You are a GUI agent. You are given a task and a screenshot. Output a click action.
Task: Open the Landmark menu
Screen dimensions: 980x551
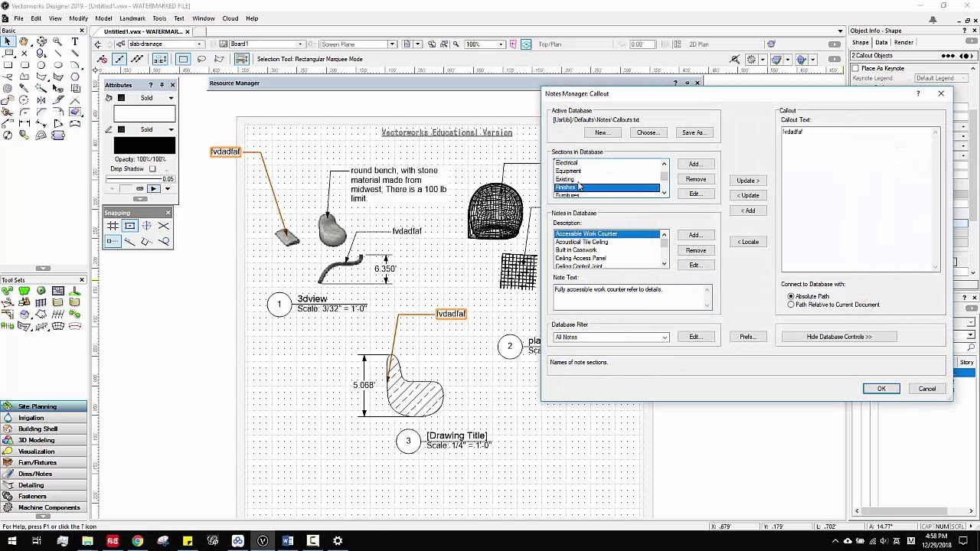click(x=132, y=18)
